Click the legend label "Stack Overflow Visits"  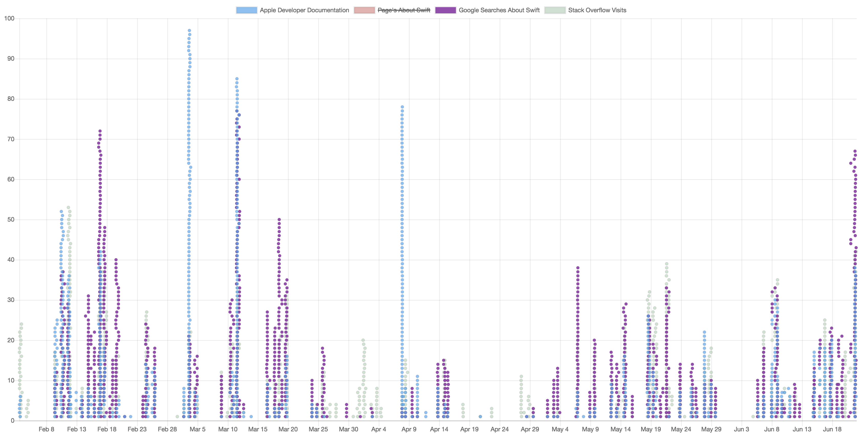click(x=597, y=10)
